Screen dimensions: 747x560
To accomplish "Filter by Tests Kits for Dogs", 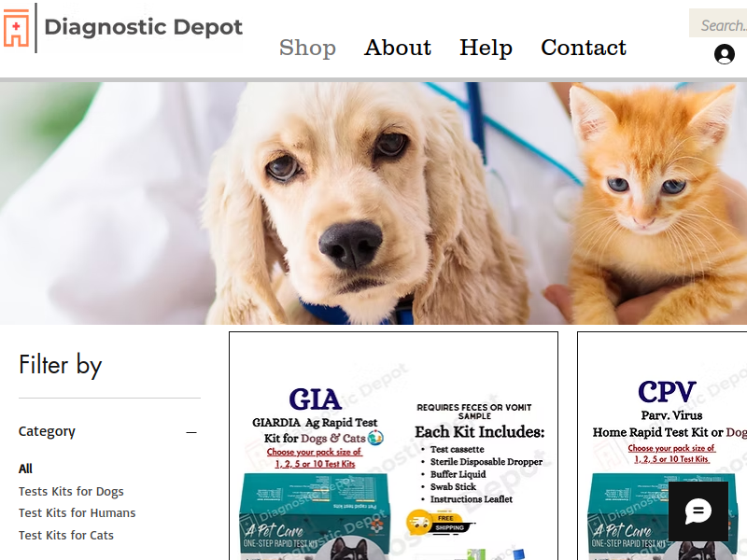I will click(x=71, y=491).
